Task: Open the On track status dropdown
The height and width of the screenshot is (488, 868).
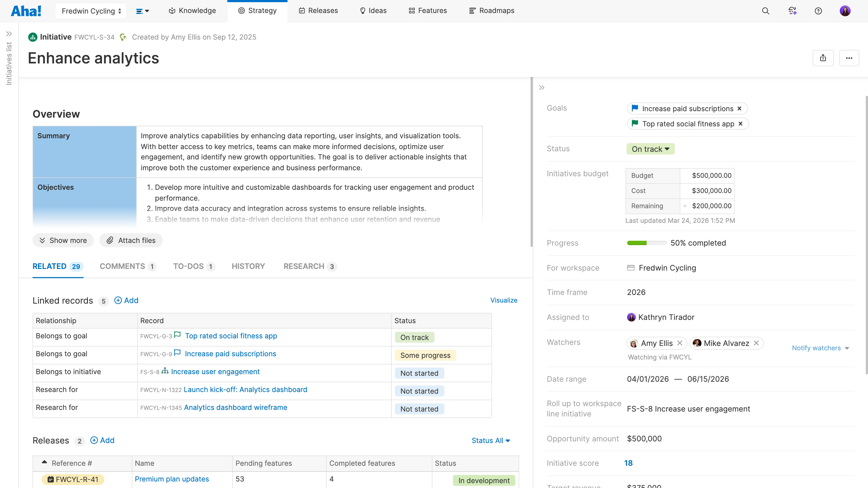Action: [650, 149]
